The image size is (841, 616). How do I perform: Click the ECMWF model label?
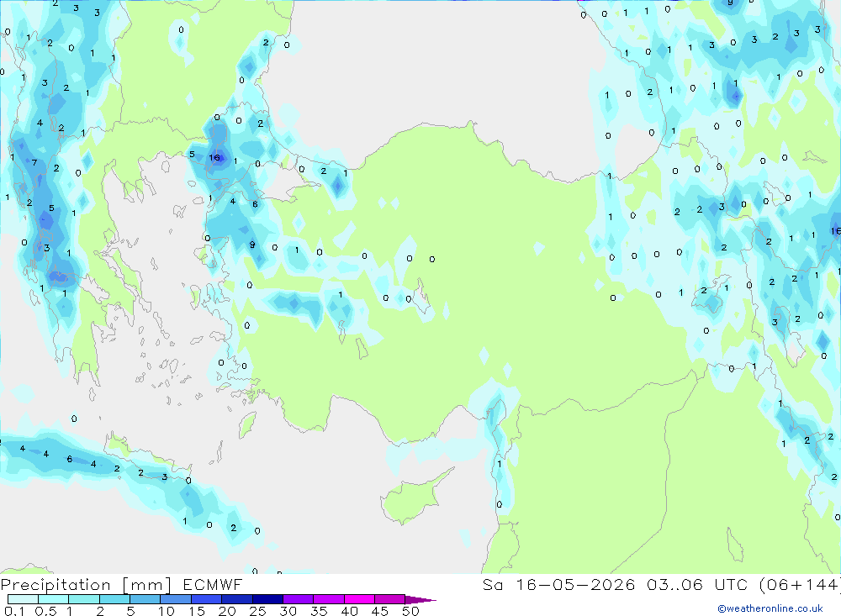tap(213, 585)
